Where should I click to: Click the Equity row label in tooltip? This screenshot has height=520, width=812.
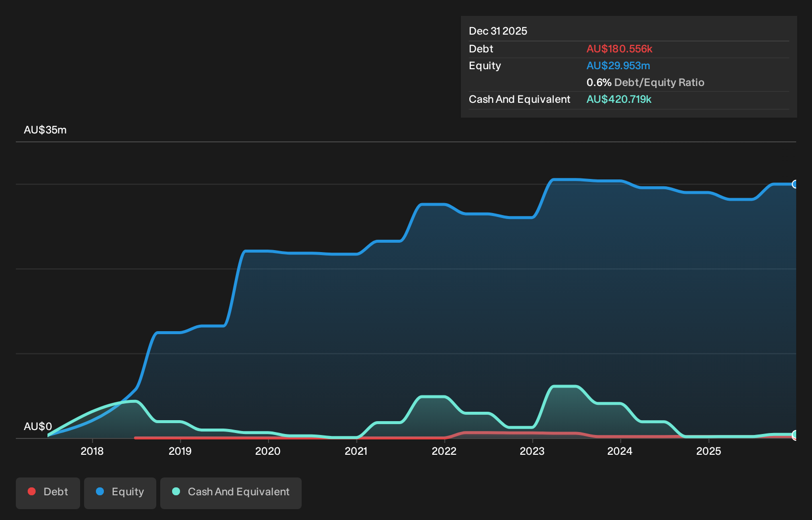pyautogui.click(x=485, y=66)
